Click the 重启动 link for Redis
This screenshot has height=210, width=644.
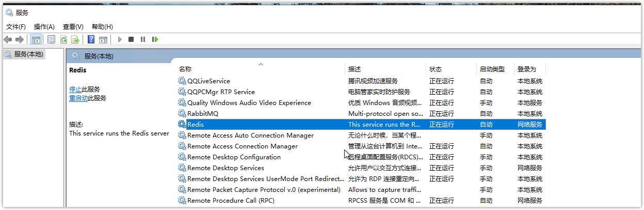click(x=78, y=98)
